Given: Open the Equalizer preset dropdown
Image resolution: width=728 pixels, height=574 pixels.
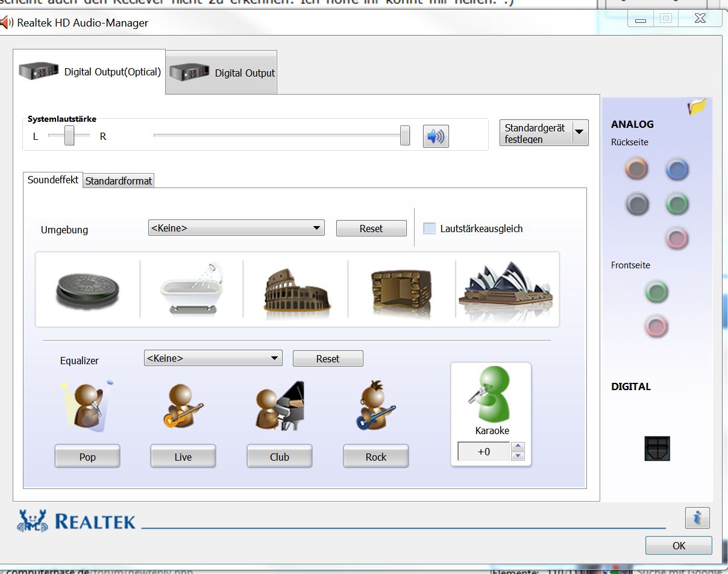Looking at the screenshot, I should (213, 358).
